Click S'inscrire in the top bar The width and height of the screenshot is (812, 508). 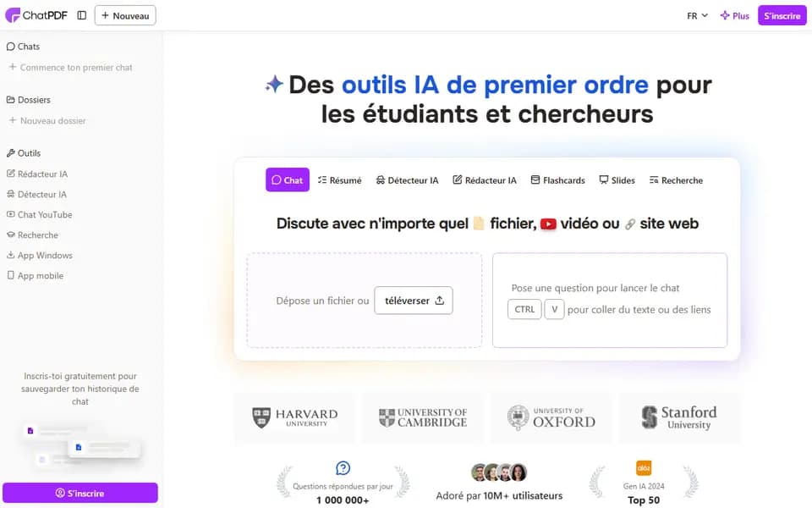(782, 15)
